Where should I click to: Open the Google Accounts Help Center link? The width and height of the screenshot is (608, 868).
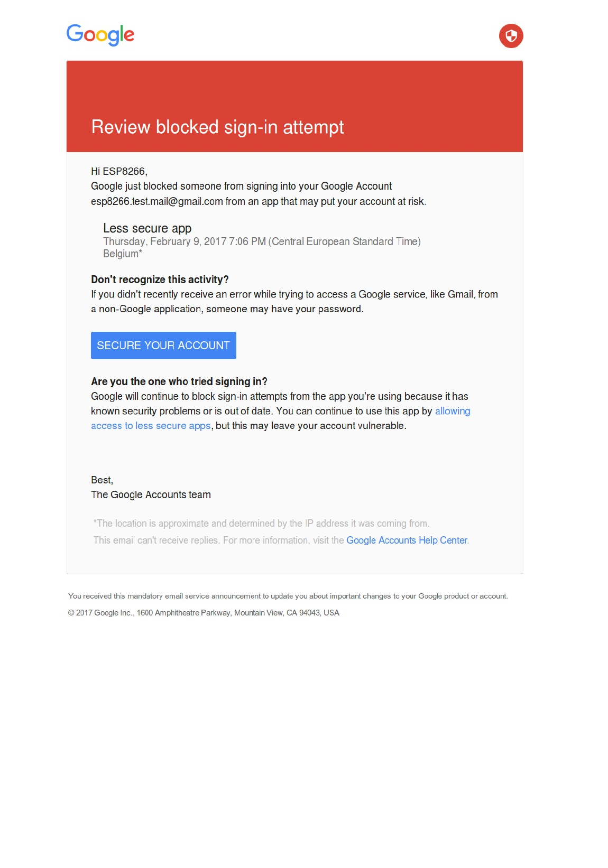point(407,540)
